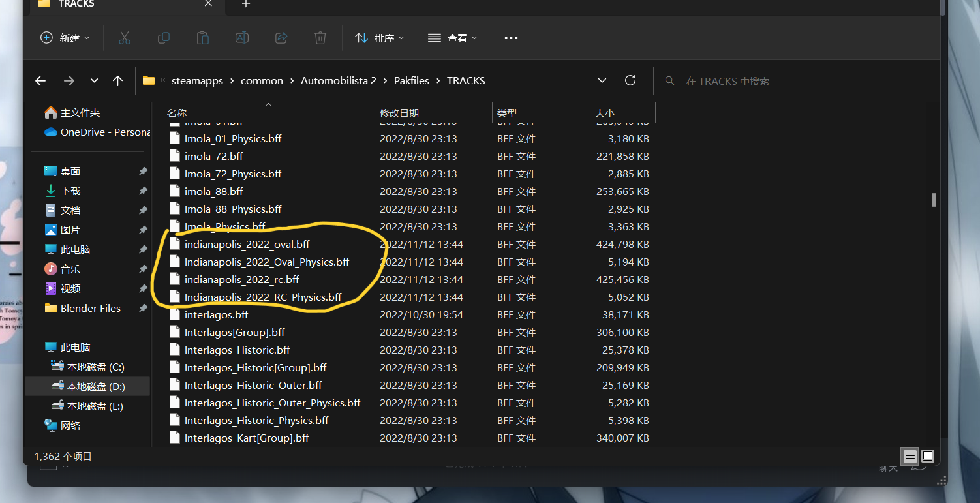Refresh the TRACKS folder view
The height and width of the screenshot is (503, 980).
click(x=630, y=80)
